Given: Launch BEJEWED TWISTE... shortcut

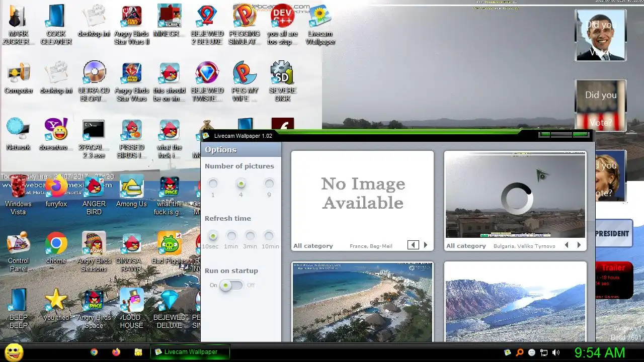Looking at the screenshot, I should 207,81.
